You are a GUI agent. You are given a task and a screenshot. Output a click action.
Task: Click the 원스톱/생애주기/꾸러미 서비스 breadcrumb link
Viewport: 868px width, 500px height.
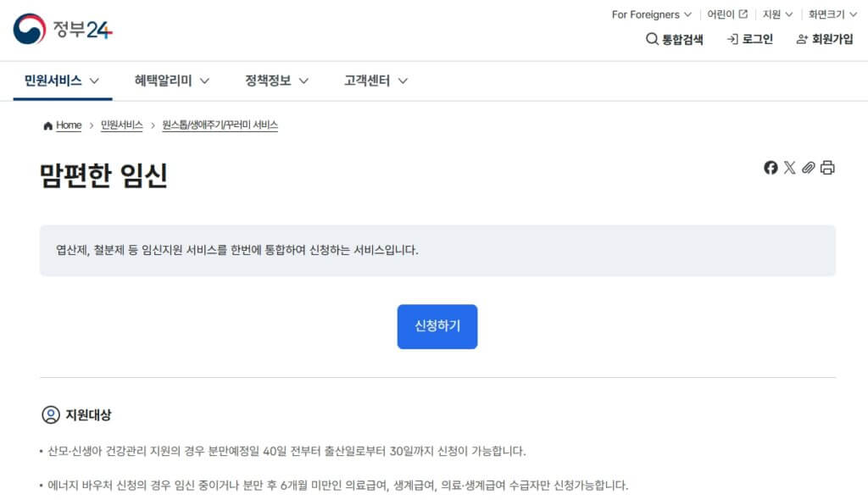220,125
